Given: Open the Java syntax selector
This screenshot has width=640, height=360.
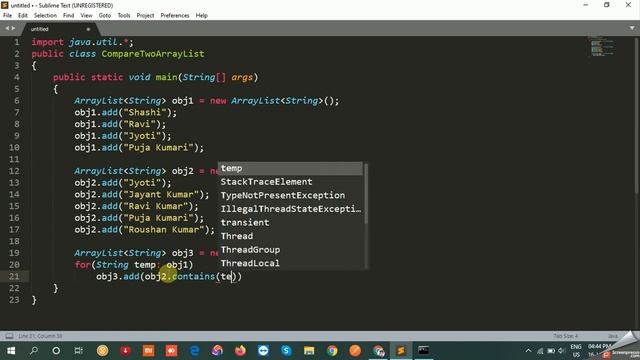Looking at the screenshot, I should [613, 336].
